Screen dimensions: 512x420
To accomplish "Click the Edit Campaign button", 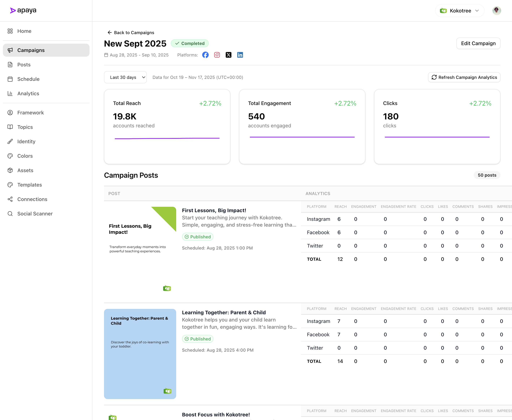I will [x=478, y=43].
